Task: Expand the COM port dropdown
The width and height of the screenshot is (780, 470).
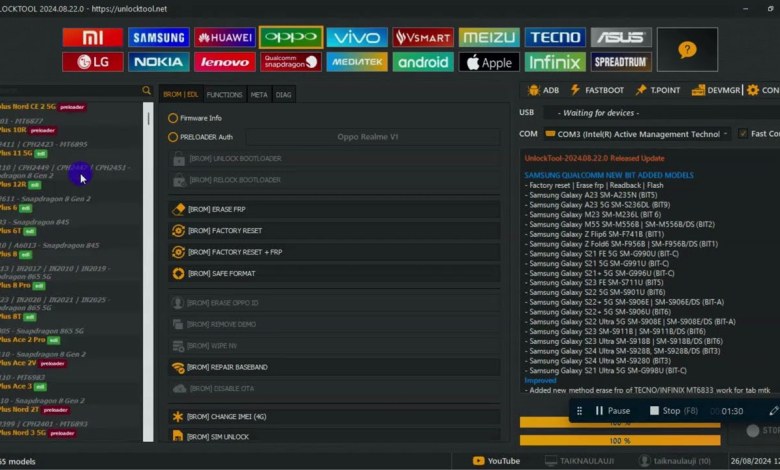Action: 727,133
